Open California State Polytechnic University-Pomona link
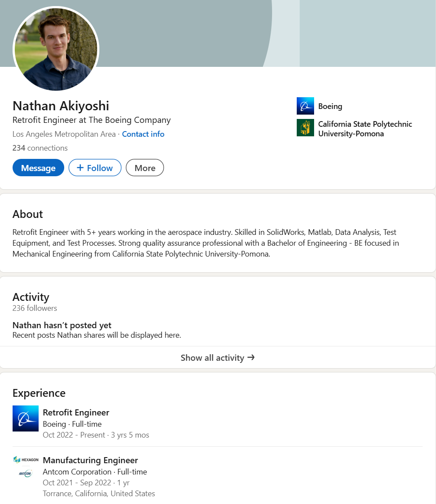This screenshot has width=436, height=504. (x=364, y=128)
